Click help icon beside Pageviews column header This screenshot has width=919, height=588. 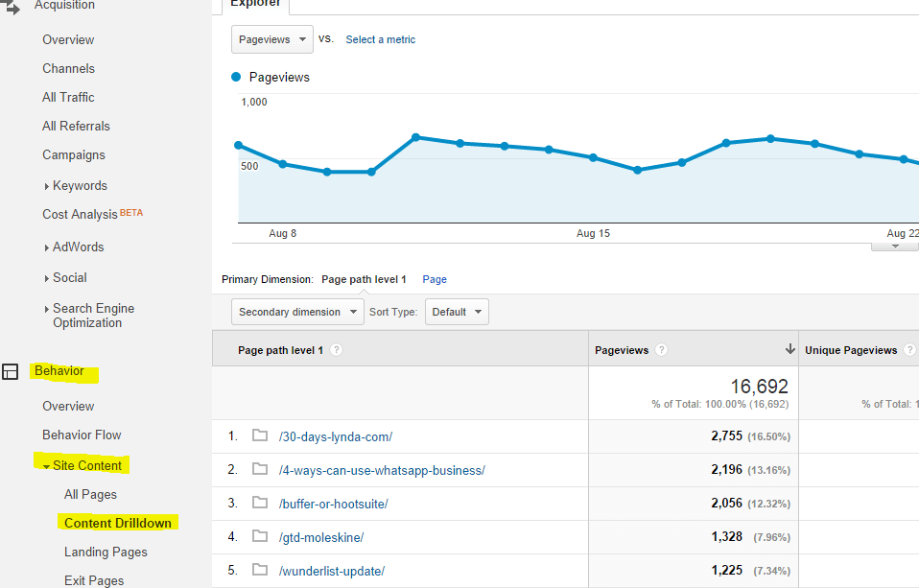tap(662, 350)
